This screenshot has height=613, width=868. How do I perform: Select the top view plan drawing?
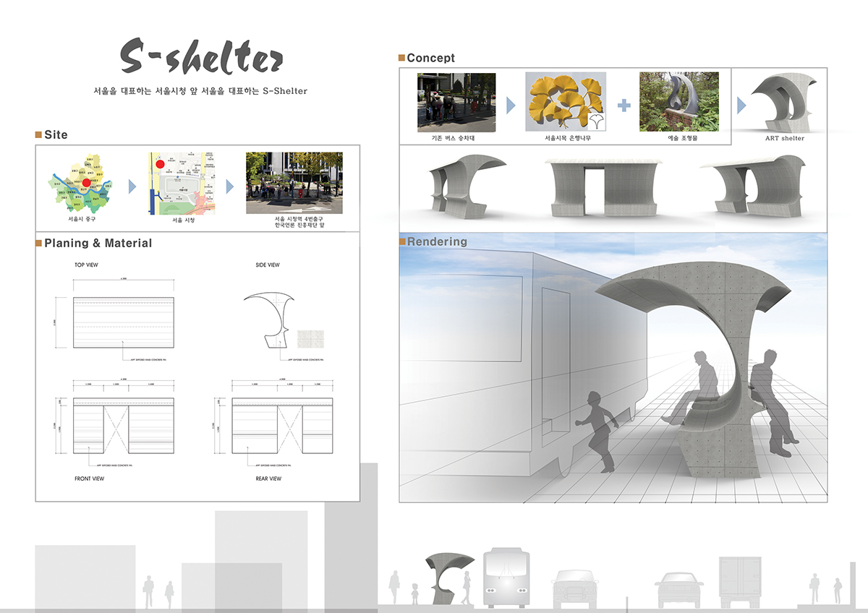point(123,322)
